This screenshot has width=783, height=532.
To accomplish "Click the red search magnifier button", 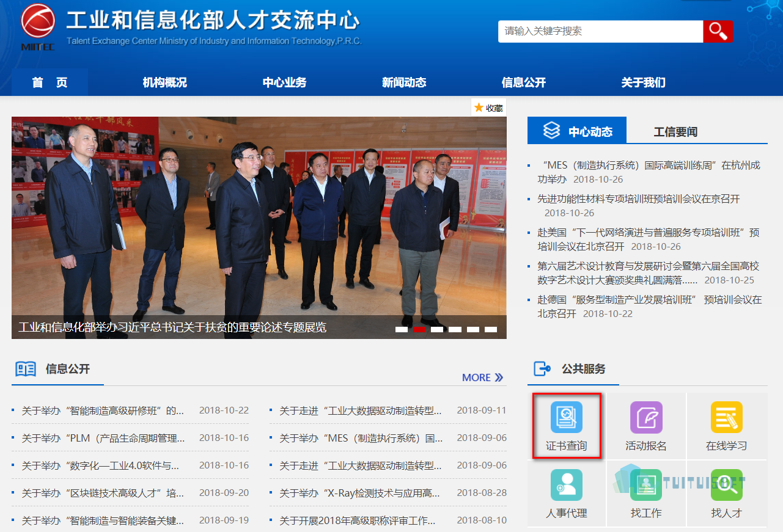I will 718,31.
